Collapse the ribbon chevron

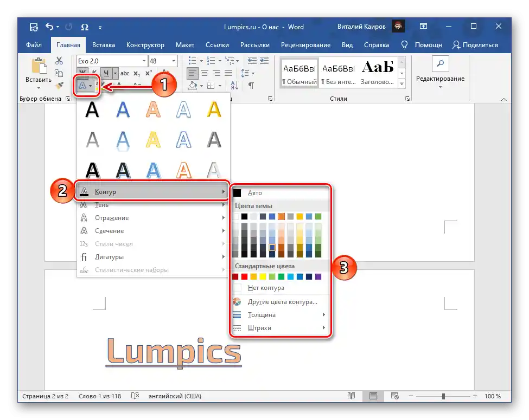pos(503,99)
